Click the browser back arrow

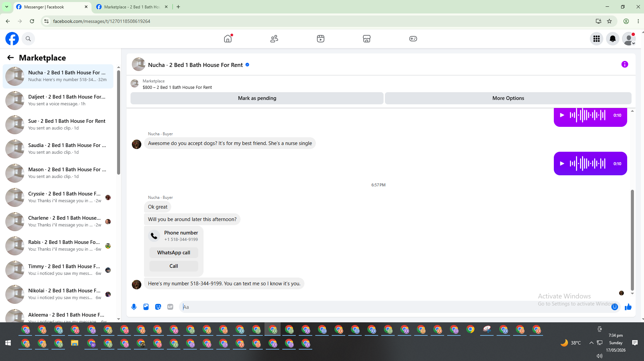(8, 21)
